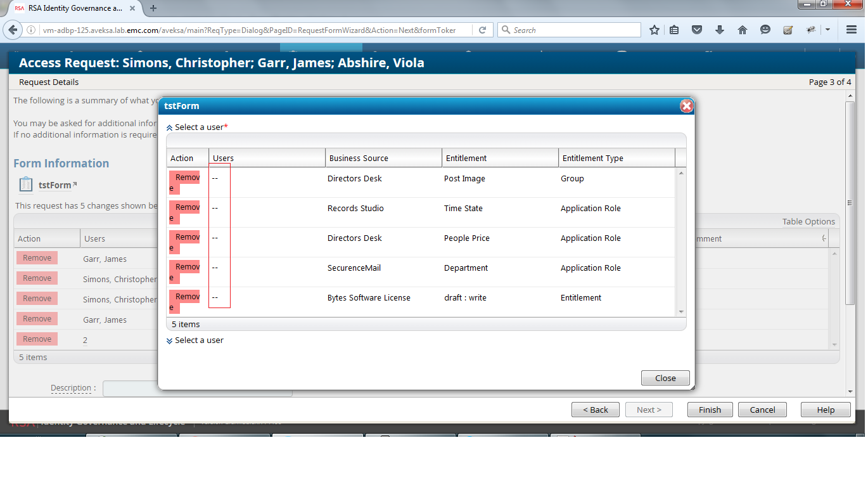Open dropdown arrow next to the Firebug icon
Viewport: 868px width, 492px height.
(827, 30)
